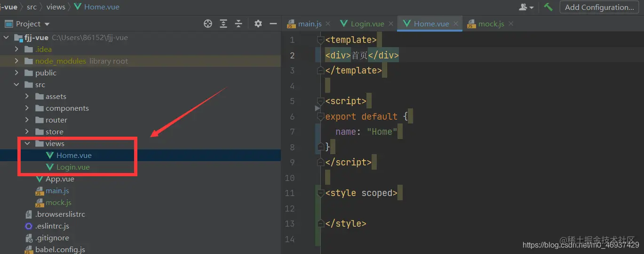Click the export default code line
Viewport: 644px width, 254px height.
pyautogui.click(x=367, y=116)
